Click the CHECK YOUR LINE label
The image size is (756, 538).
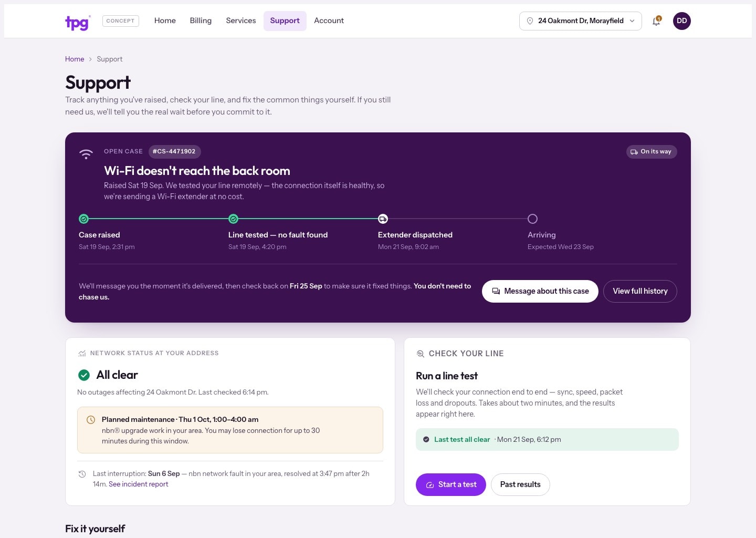[466, 354]
